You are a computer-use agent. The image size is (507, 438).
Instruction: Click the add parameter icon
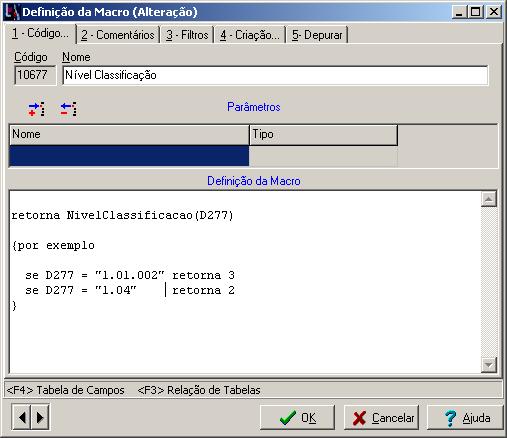[36, 109]
